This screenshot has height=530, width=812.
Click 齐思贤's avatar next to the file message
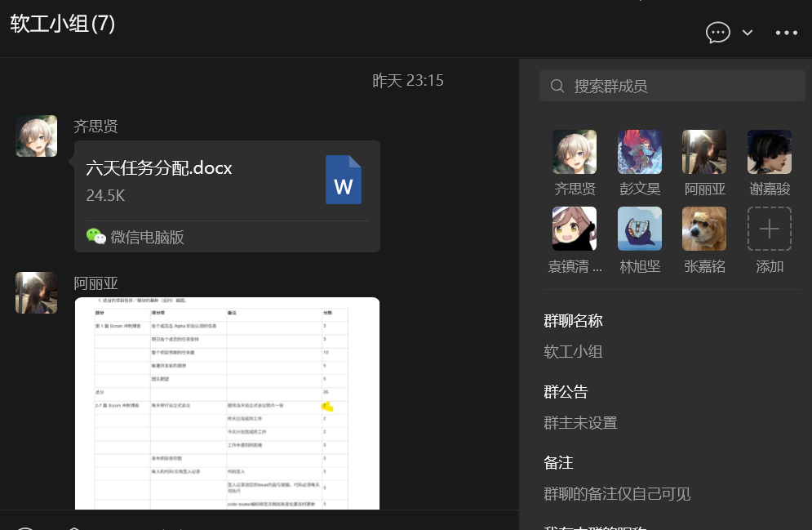(36, 136)
